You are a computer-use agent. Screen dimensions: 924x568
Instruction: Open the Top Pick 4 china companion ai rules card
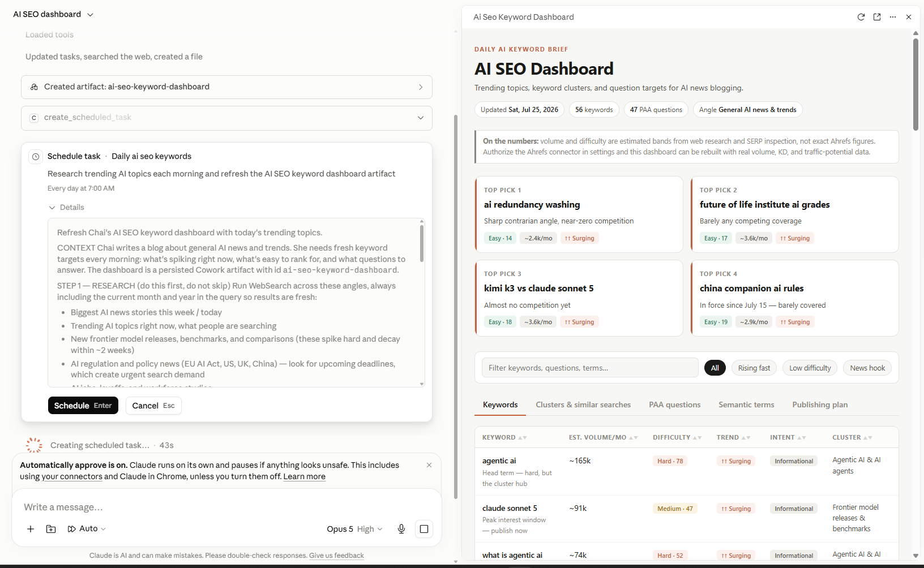(794, 298)
